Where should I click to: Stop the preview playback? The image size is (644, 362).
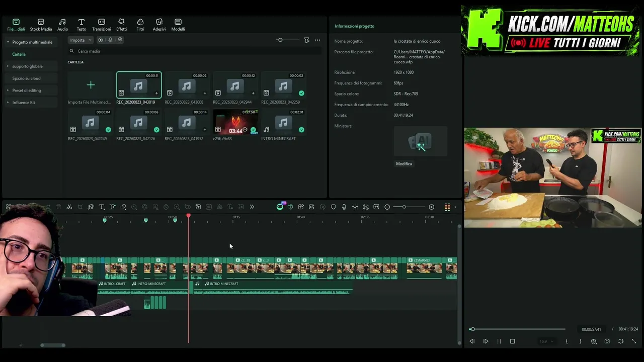click(x=513, y=341)
